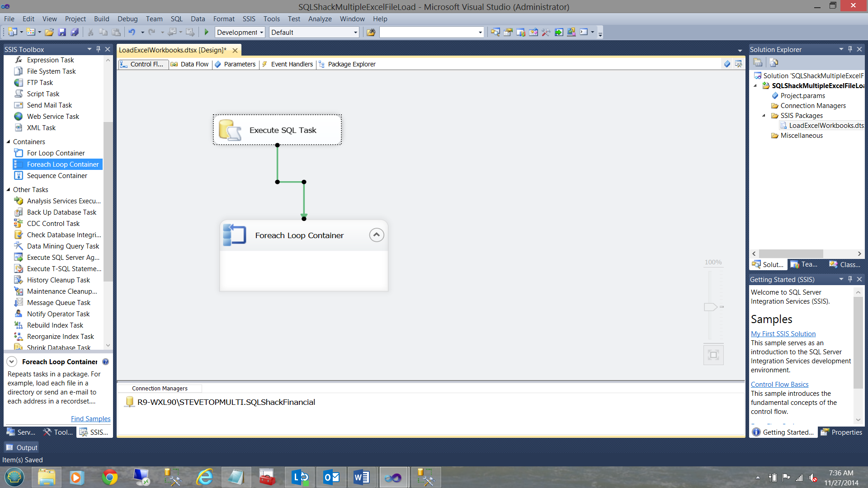Collapse the SSIS Packages tree node

pos(764,116)
